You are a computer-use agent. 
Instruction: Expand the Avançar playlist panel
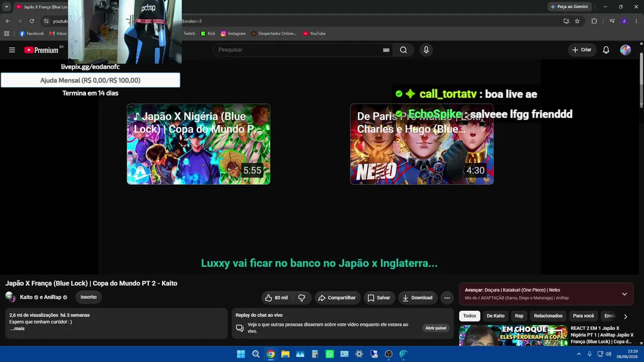pos(624,294)
